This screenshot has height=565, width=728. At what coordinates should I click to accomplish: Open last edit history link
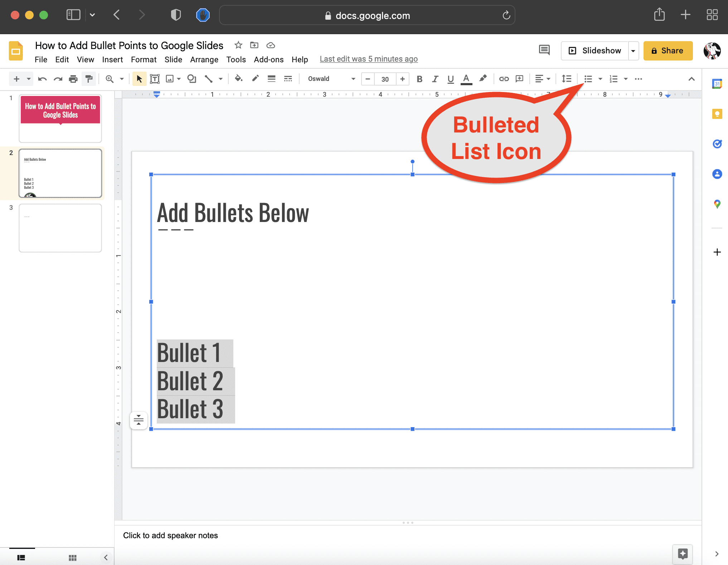click(x=369, y=59)
